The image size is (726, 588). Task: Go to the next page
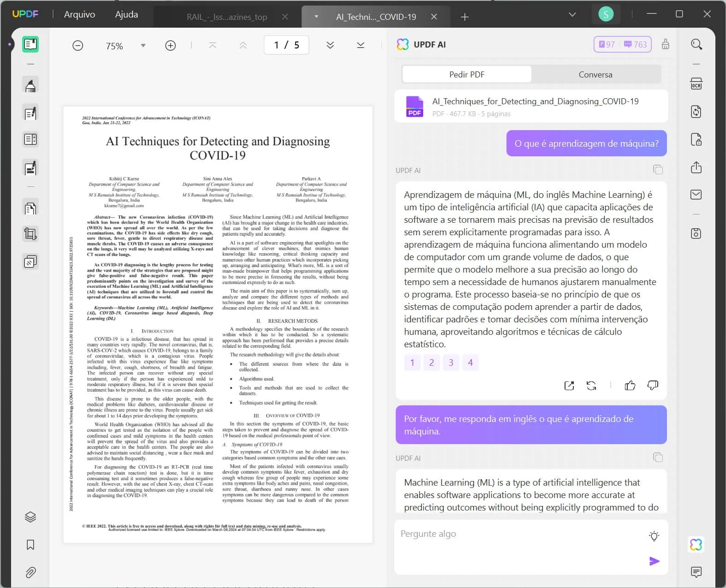tap(330, 45)
